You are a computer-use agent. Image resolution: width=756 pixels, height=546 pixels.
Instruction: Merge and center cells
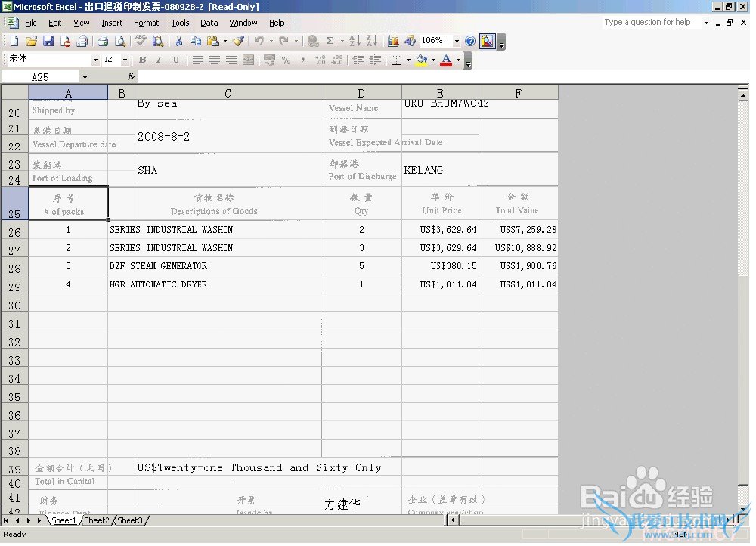pyautogui.click(x=248, y=60)
